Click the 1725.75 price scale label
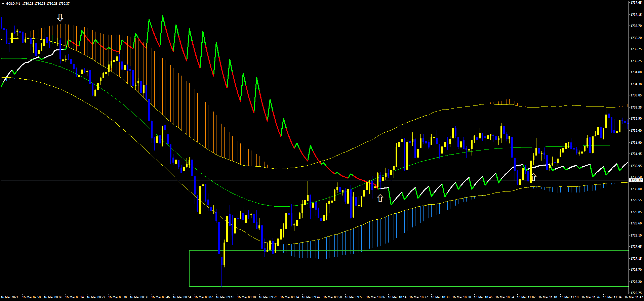This screenshot has width=644, height=301. pyautogui.click(x=636, y=293)
